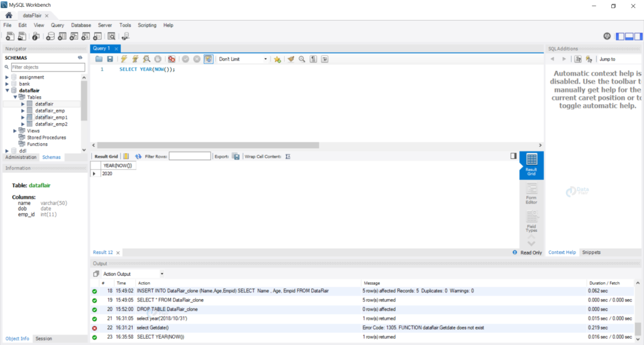Search table data toolbar icon
The image size is (644, 345).
pyautogui.click(x=111, y=36)
